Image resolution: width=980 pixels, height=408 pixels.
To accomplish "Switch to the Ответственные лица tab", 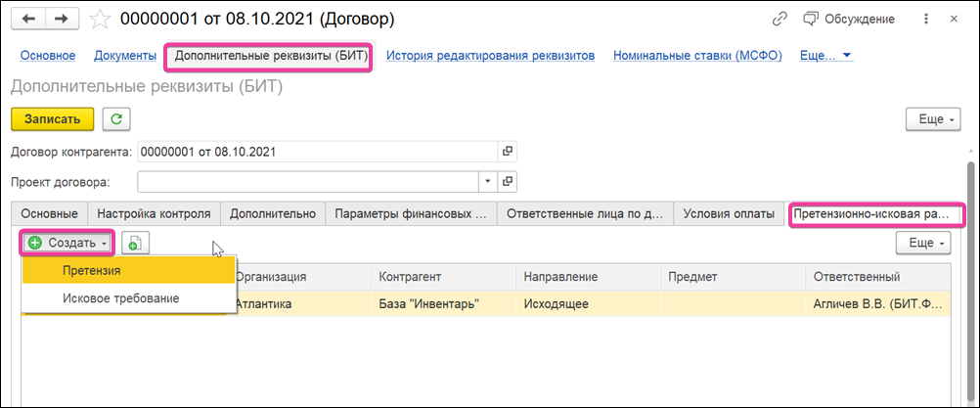I will tap(584, 213).
